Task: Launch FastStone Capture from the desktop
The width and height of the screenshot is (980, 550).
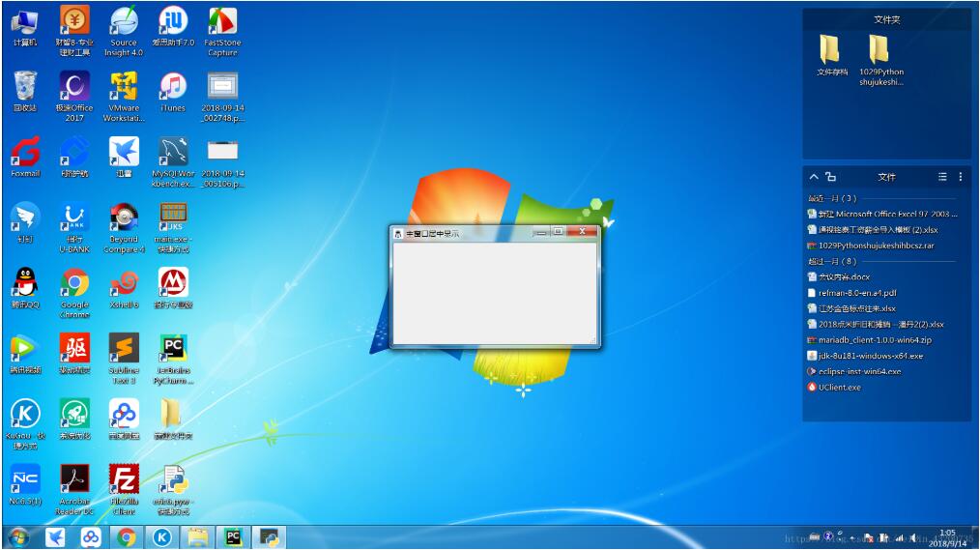Action: click(222, 31)
